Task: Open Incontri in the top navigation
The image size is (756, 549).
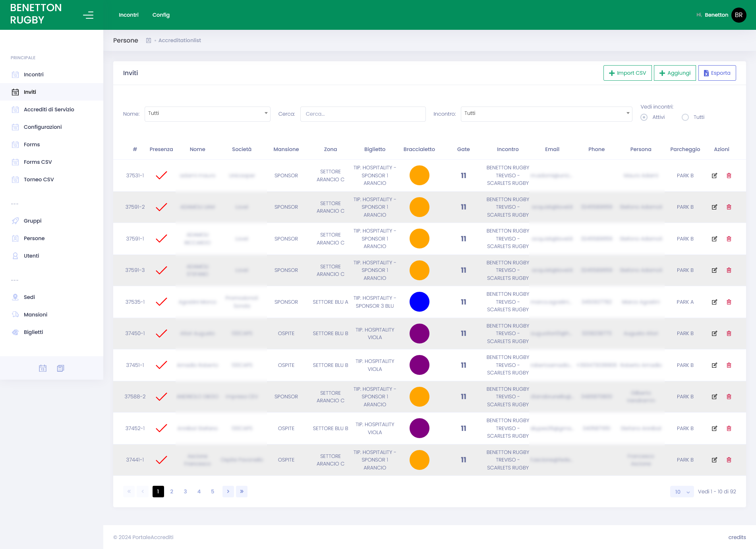Action: [x=129, y=15]
